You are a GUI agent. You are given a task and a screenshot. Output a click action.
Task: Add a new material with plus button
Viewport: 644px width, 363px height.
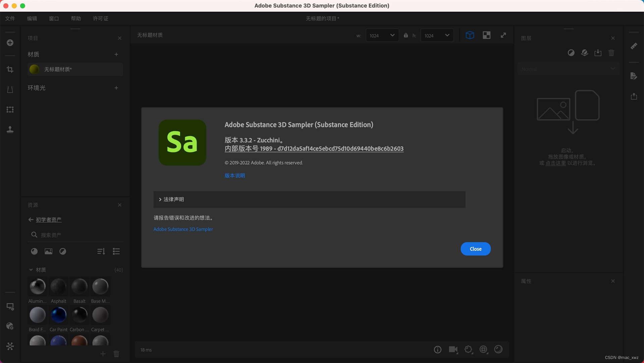pos(116,54)
